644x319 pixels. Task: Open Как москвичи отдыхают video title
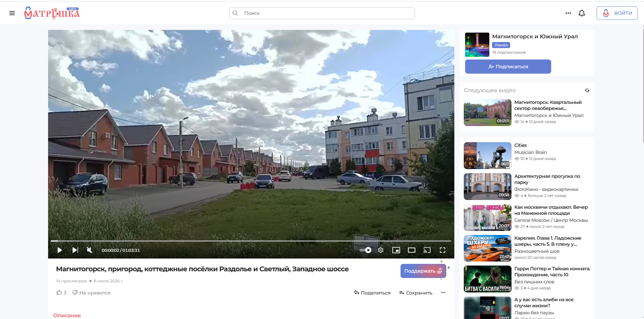[x=551, y=210]
